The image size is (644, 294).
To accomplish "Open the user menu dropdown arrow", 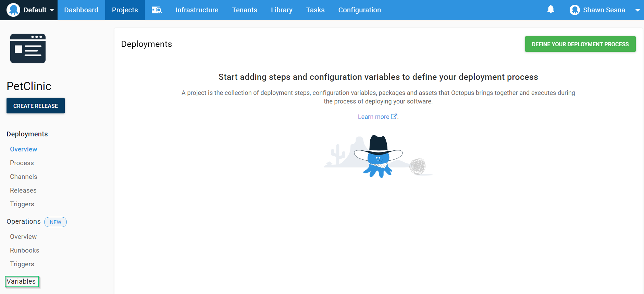I will tap(637, 10).
